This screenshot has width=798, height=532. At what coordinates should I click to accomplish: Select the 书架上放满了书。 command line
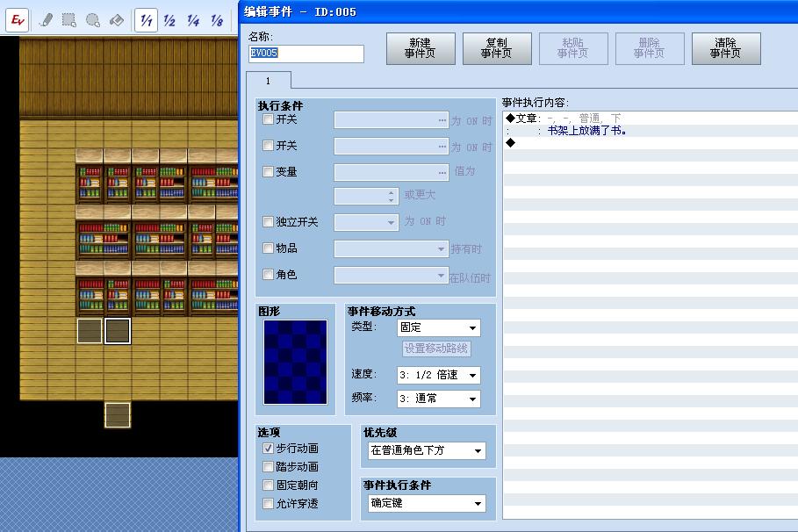tap(651, 131)
